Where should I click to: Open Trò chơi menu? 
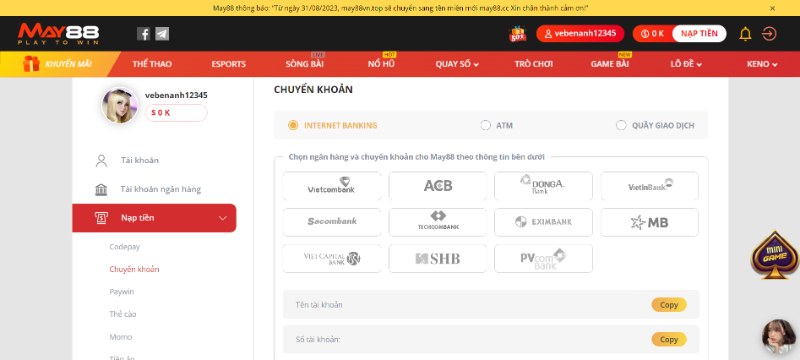pyautogui.click(x=534, y=64)
